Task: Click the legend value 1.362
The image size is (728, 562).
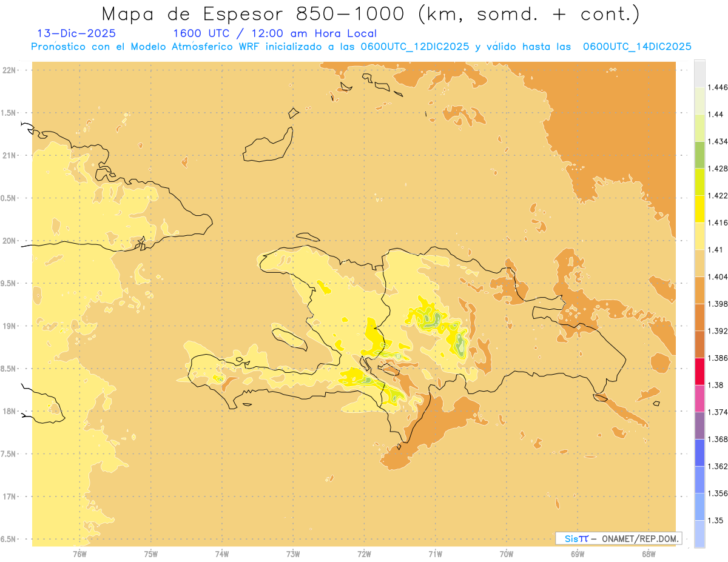Action: (x=718, y=466)
